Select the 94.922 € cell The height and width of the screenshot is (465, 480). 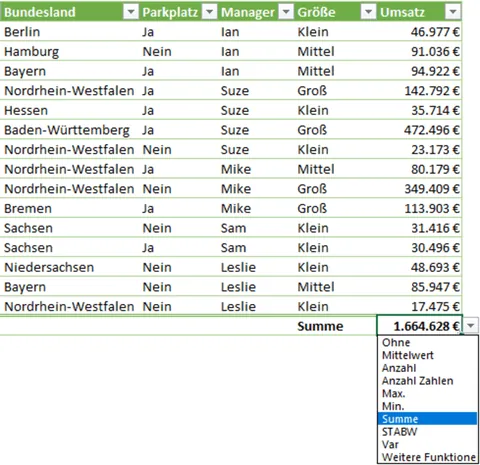click(x=419, y=71)
